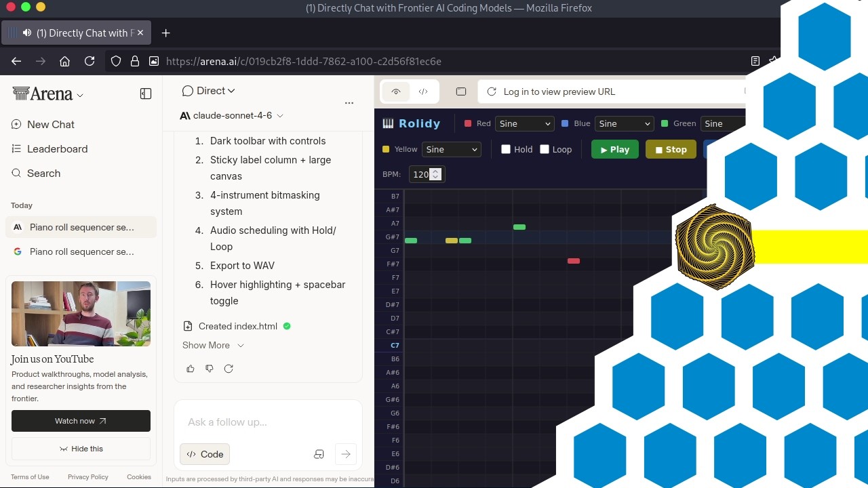
Task: Go back in Firefox
Action: pyautogui.click(x=16, y=61)
